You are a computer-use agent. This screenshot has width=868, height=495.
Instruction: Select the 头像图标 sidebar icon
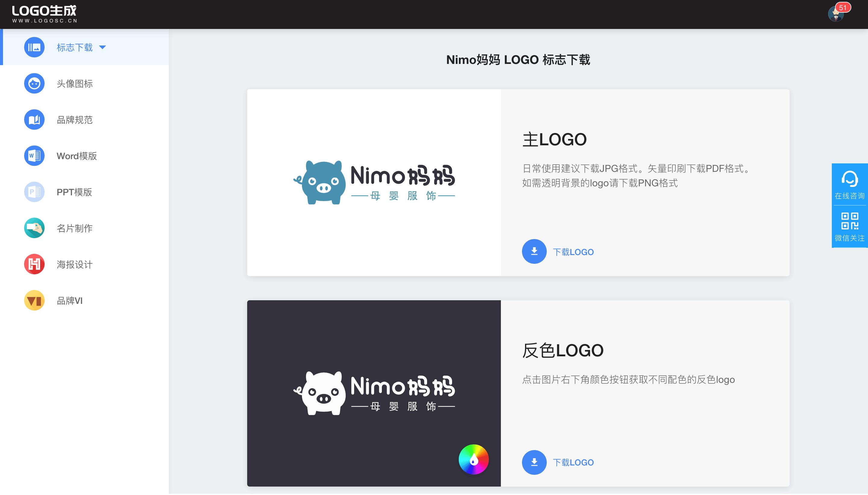click(34, 83)
